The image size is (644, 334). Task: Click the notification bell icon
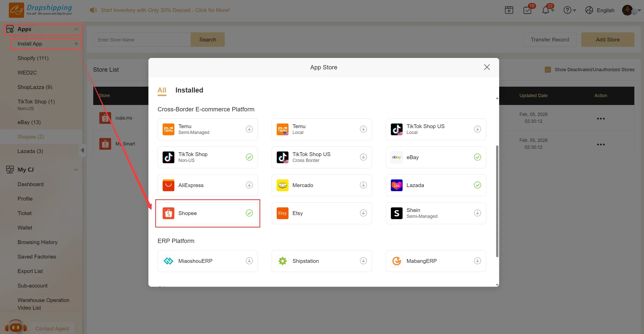545,10
